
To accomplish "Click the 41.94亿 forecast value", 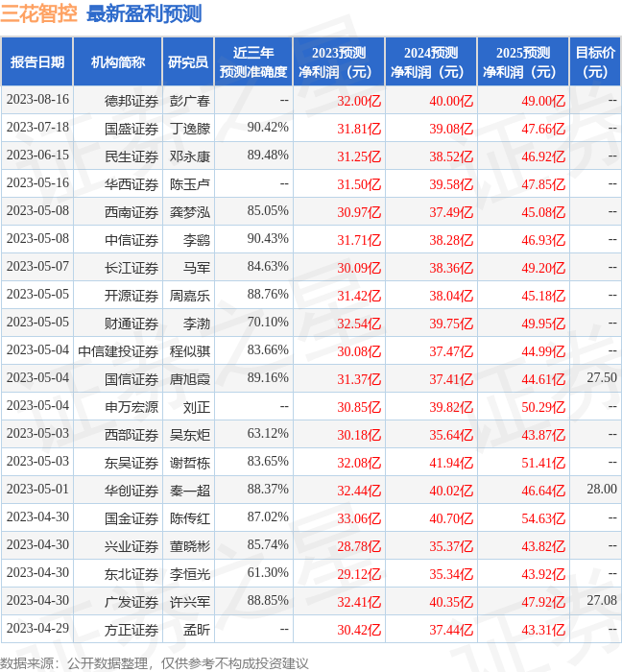I will pyautogui.click(x=451, y=464).
